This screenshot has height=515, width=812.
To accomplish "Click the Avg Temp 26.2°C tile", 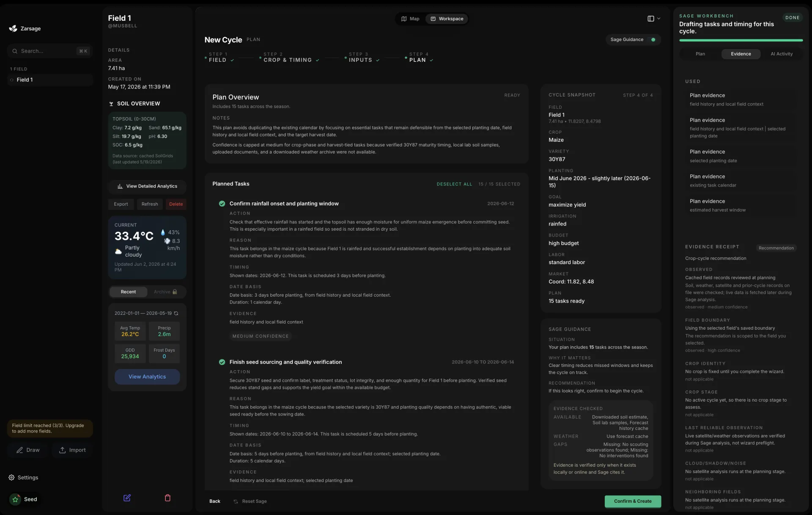I will click(x=130, y=331).
